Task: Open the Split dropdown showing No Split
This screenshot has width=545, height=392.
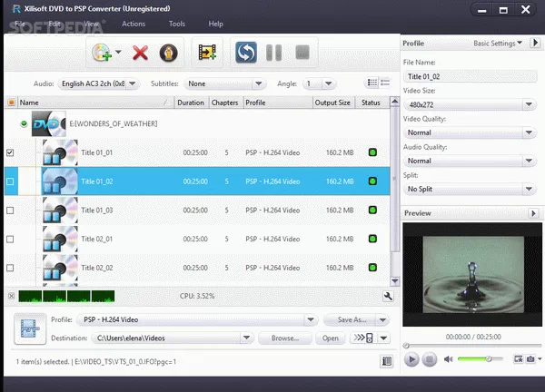Action: pos(468,189)
